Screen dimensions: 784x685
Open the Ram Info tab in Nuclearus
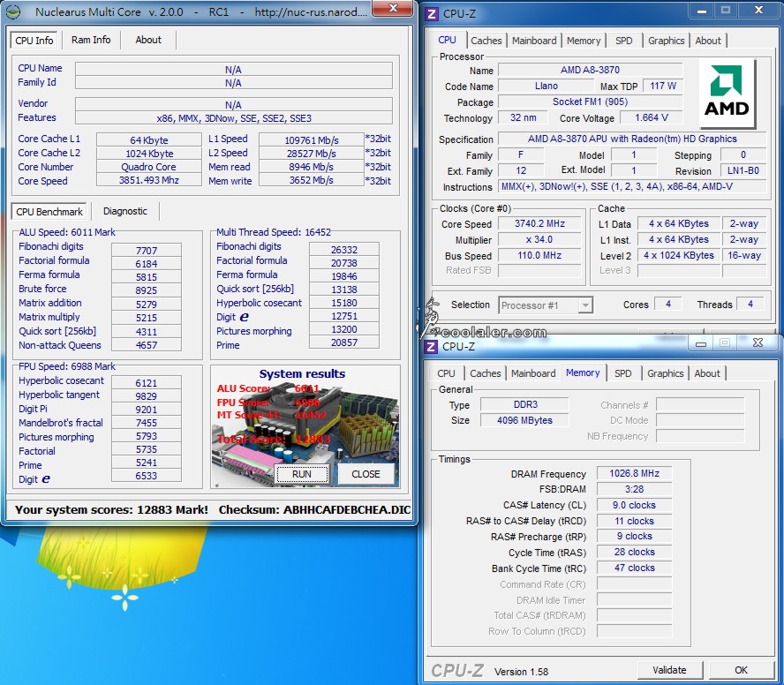(x=91, y=40)
